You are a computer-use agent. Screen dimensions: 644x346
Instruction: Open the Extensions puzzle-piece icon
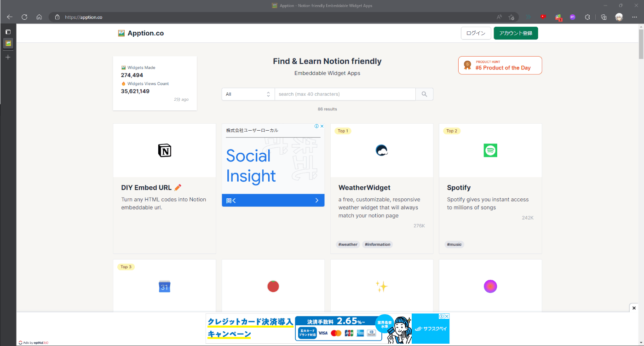587,17
